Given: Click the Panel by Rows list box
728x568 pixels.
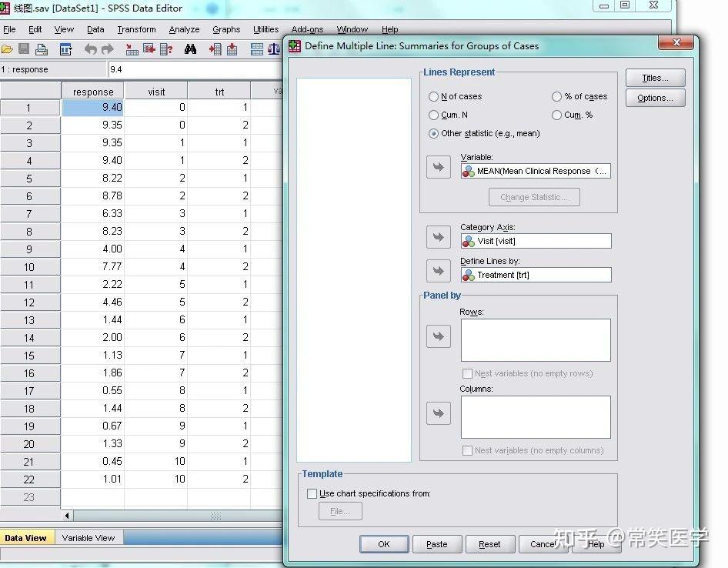Looking at the screenshot, I should (536, 340).
